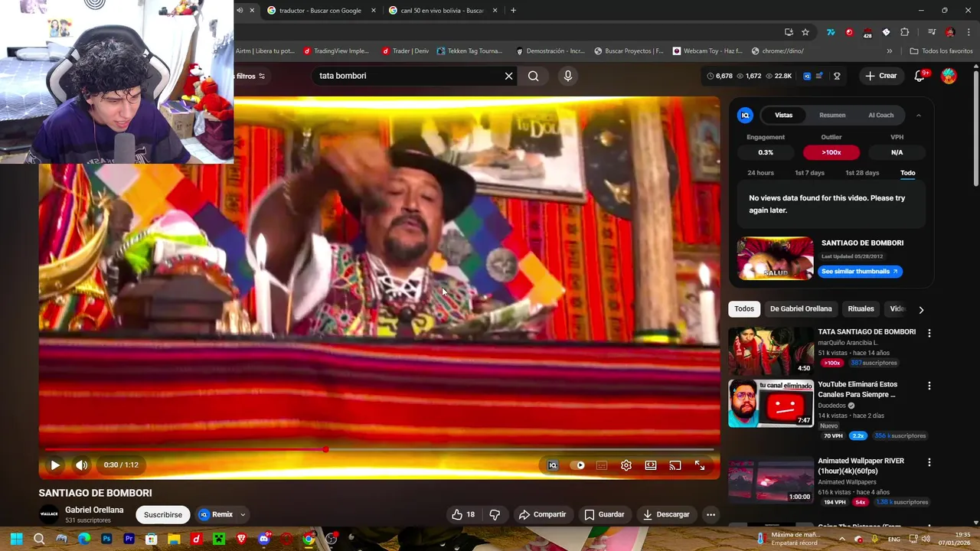Open search filtros button
Screen dimensions: 980x551
coord(250,76)
